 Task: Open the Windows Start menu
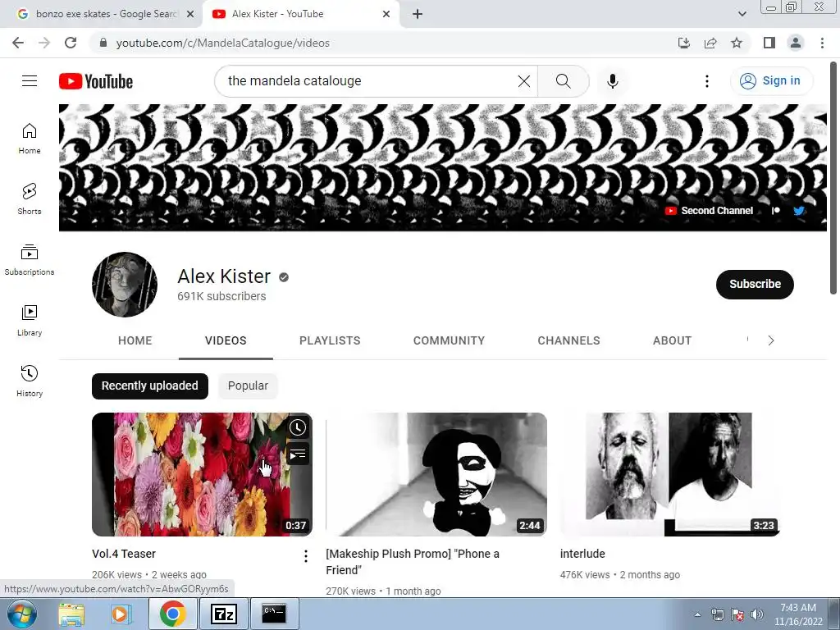(x=22, y=614)
